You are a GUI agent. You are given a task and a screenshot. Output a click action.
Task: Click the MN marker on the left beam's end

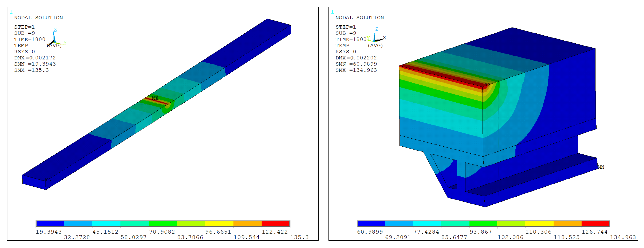coord(48,179)
